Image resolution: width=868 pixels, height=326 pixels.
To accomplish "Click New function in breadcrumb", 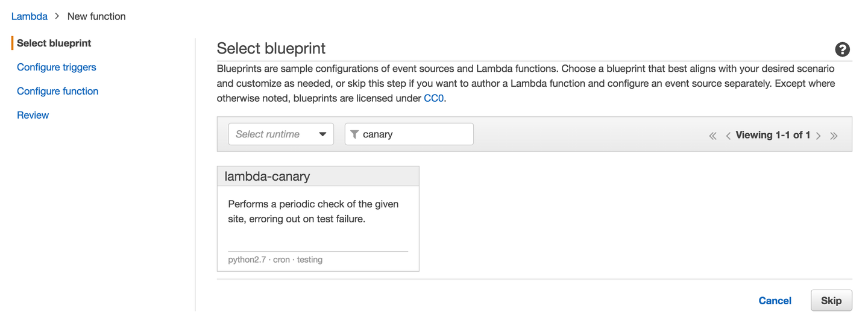I will 96,16.
